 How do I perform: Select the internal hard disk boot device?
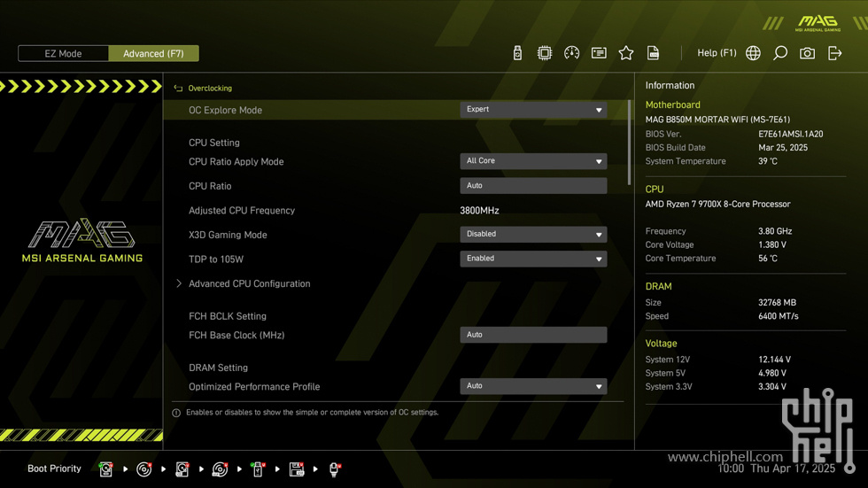coord(105,469)
